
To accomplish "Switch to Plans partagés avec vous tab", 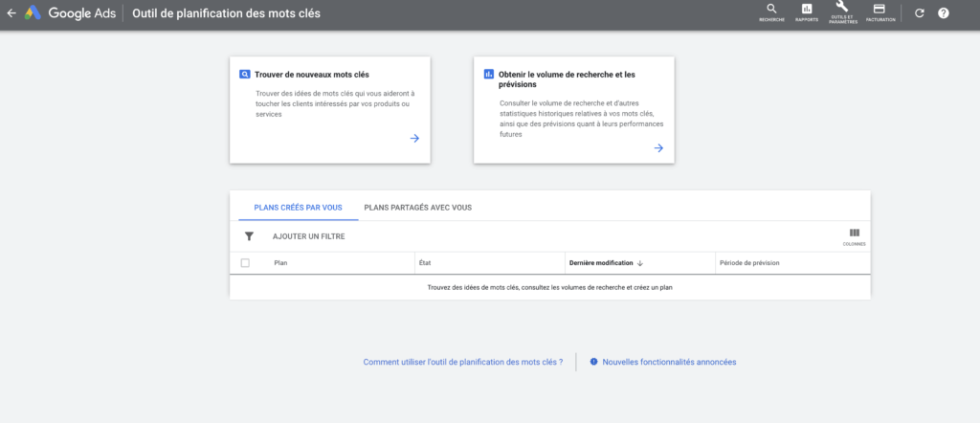I will 417,207.
